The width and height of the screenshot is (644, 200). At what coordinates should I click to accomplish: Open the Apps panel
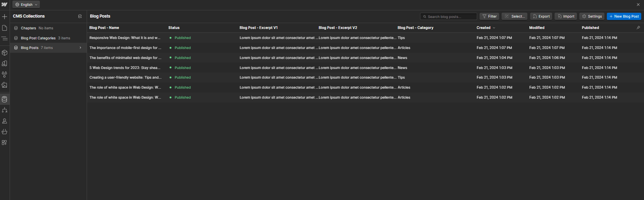coord(4,142)
